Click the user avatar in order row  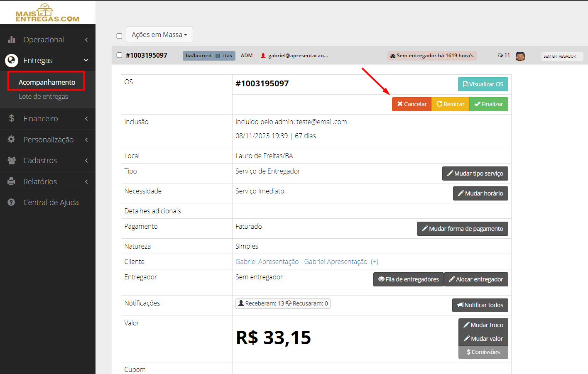pos(520,56)
